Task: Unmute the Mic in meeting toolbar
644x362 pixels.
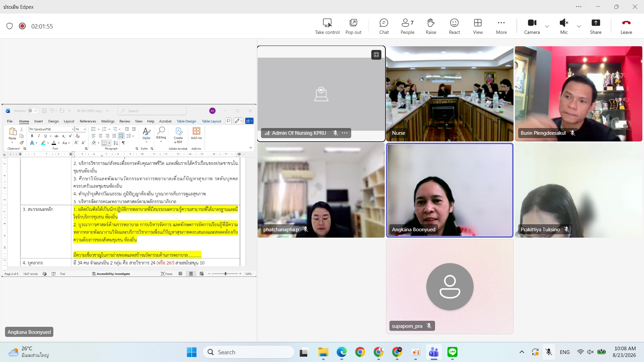Action: point(564,26)
